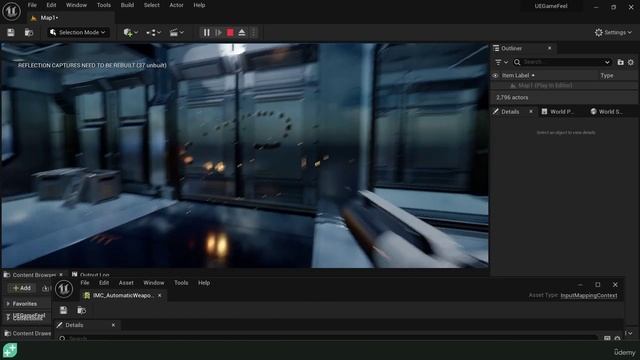Focus the Outliner search field
Image resolution: width=640 pixels, height=360 pixels.
562,62
